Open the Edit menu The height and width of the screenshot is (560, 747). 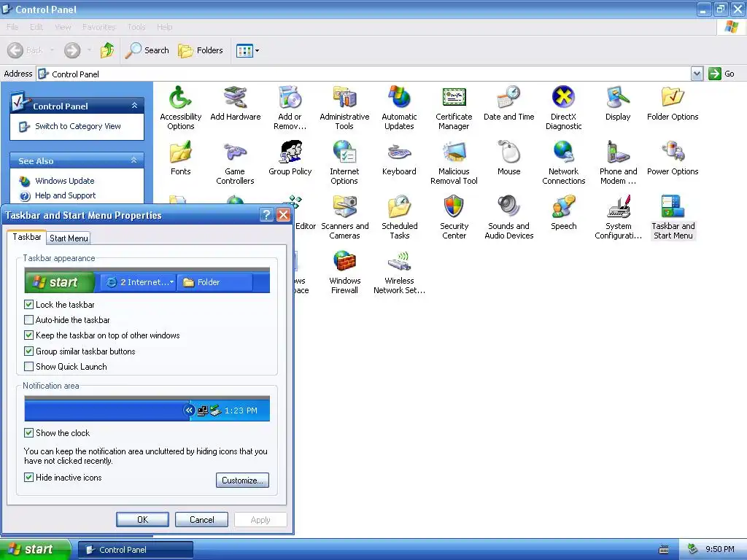[x=36, y=27]
